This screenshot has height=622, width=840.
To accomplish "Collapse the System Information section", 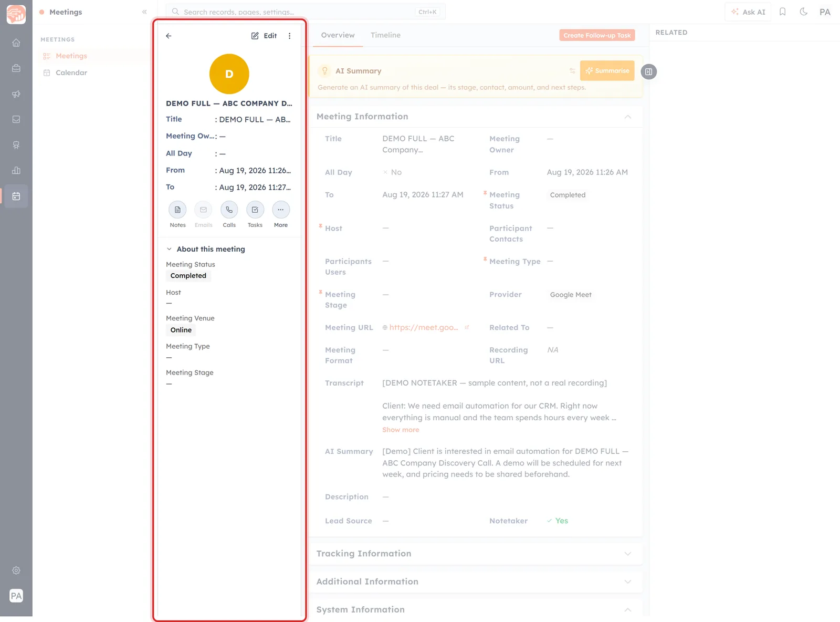I will pyautogui.click(x=627, y=609).
